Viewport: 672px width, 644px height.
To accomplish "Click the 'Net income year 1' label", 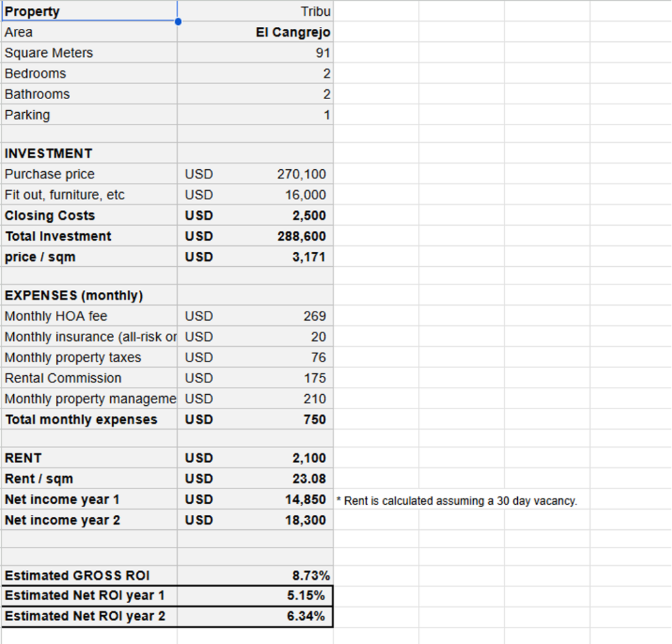I will pos(89,499).
